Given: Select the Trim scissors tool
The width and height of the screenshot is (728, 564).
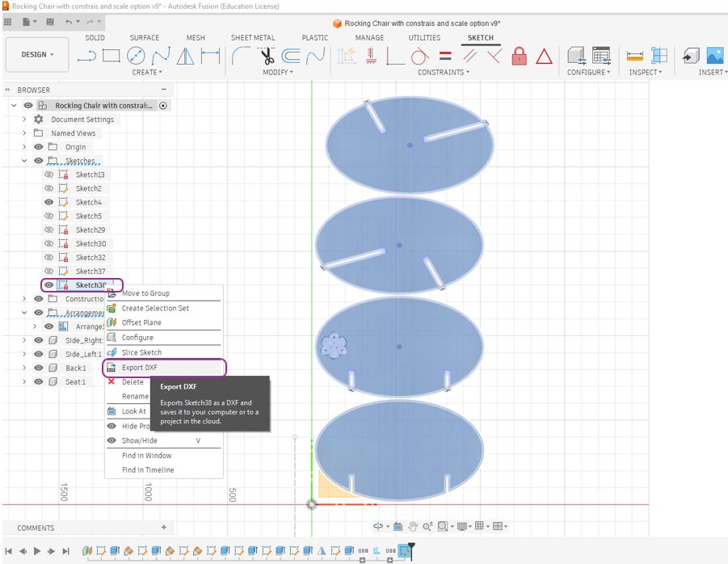Looking at the screenshot, I should 267,56.
